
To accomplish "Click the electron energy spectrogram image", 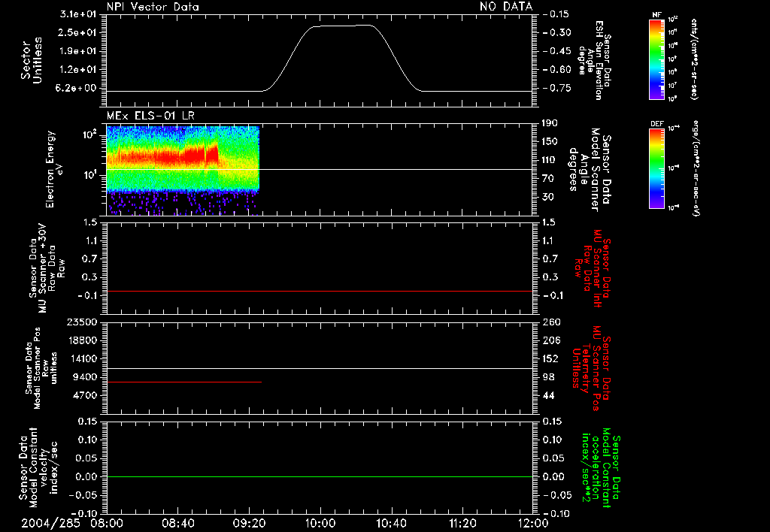I will click(183, 171).
